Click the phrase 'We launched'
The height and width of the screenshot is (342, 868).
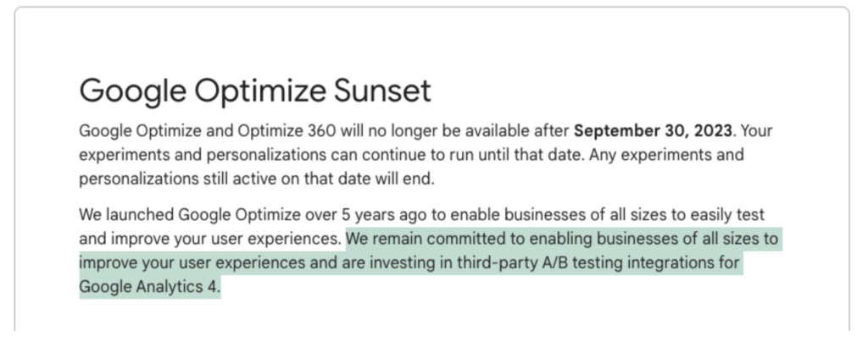[126, 215]
